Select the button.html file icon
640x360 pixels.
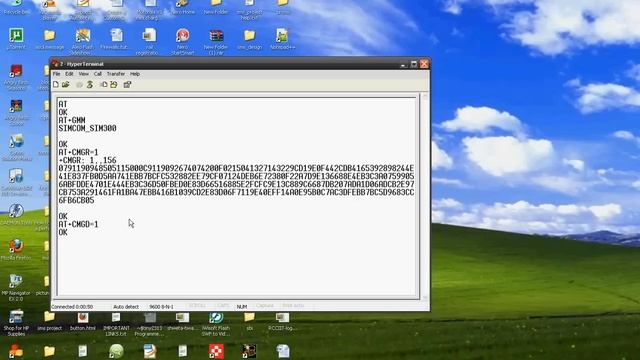[x=83, y=320]
